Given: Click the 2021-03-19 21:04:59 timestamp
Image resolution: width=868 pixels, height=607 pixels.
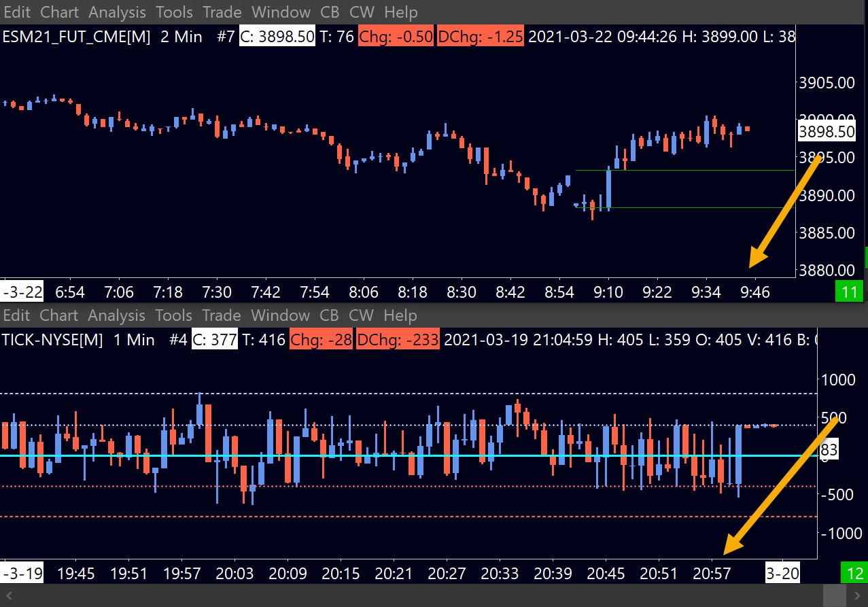Looking at the screenshot, I should coord(519,340).
